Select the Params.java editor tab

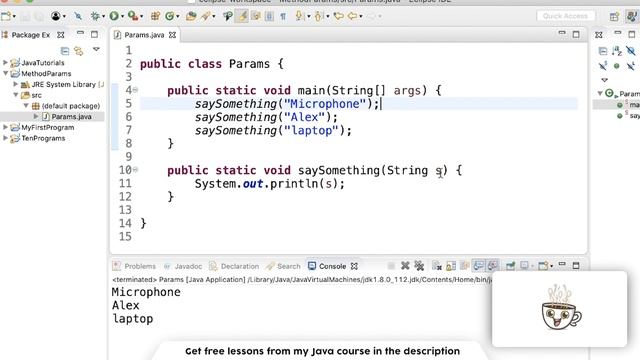[144, 35]
